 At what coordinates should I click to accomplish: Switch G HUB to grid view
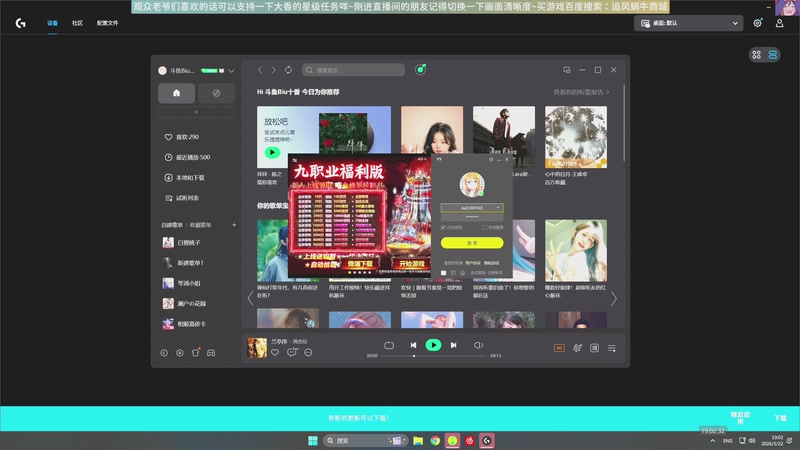pos(757,55)
